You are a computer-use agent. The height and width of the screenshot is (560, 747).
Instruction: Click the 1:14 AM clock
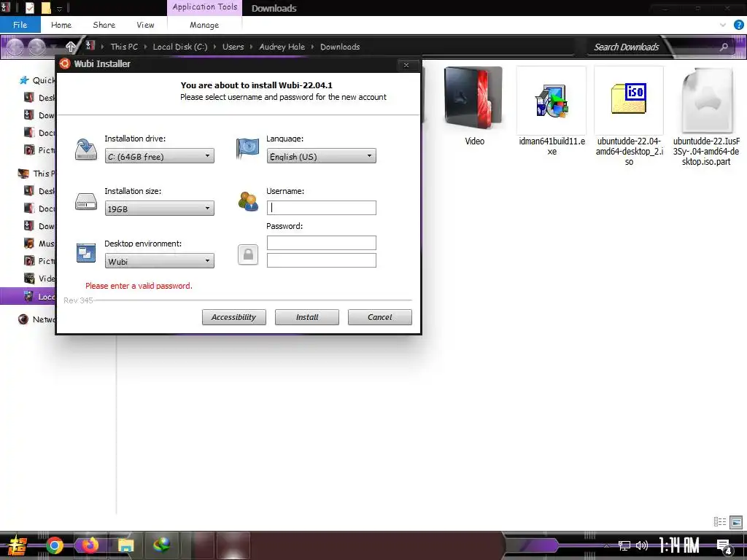click(x=679, y=545)
